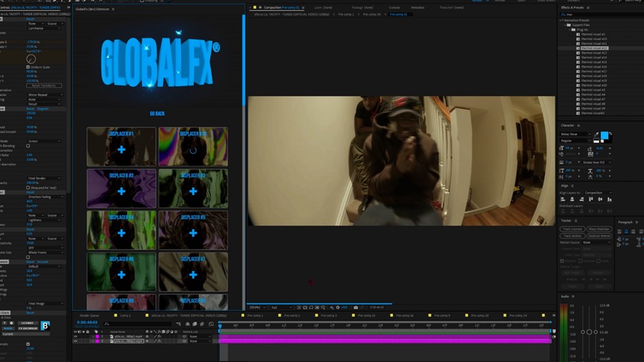The image size is (644, 362).
Task: Click the blue fill color swatch
Action: pos(604,135)
